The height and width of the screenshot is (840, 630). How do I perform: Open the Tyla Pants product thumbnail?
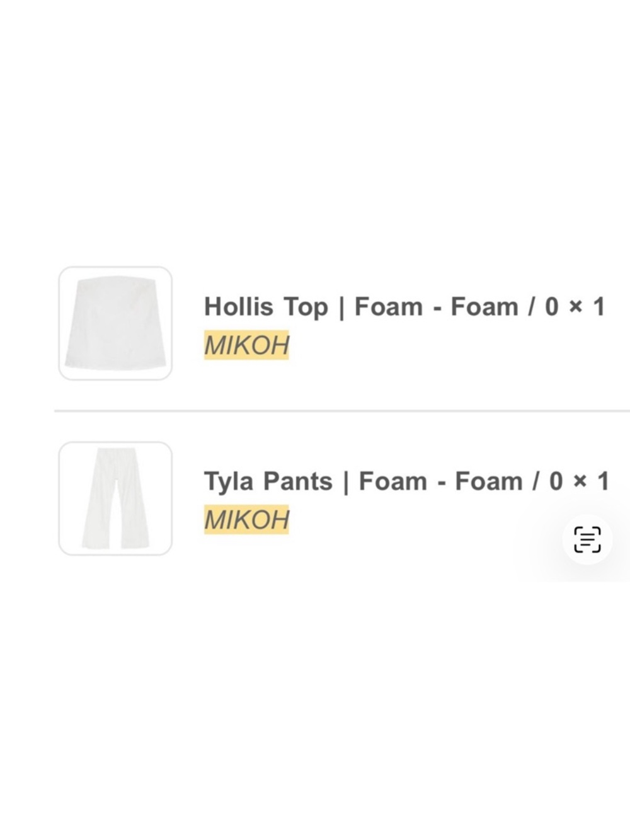click(115, 498)
